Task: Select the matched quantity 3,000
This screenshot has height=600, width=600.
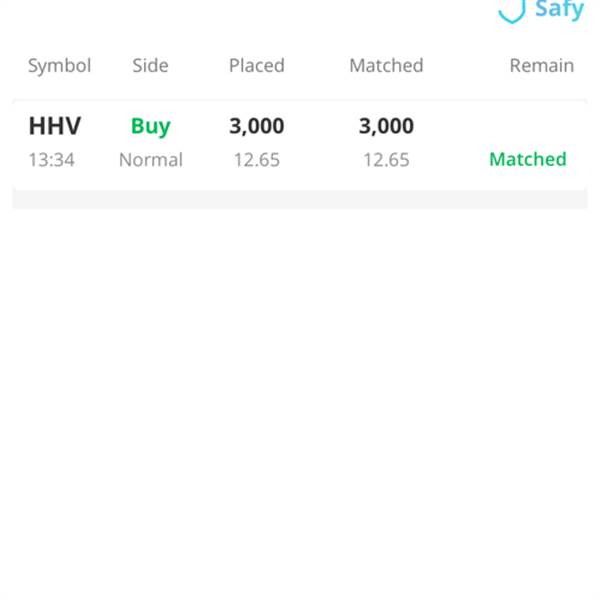Action: click(x=386, y=126)
